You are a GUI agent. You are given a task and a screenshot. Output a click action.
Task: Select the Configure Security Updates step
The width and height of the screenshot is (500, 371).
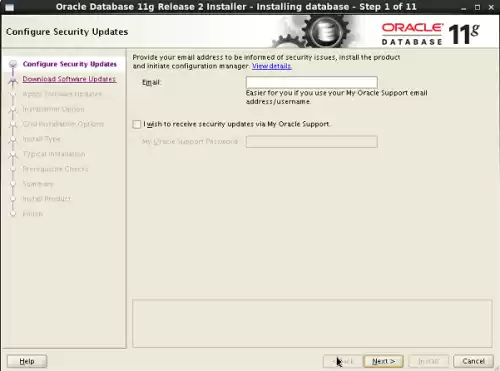pos(70,64)
